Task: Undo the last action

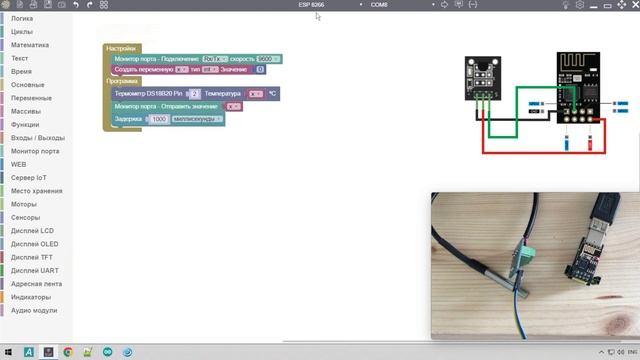Action: 76,4
